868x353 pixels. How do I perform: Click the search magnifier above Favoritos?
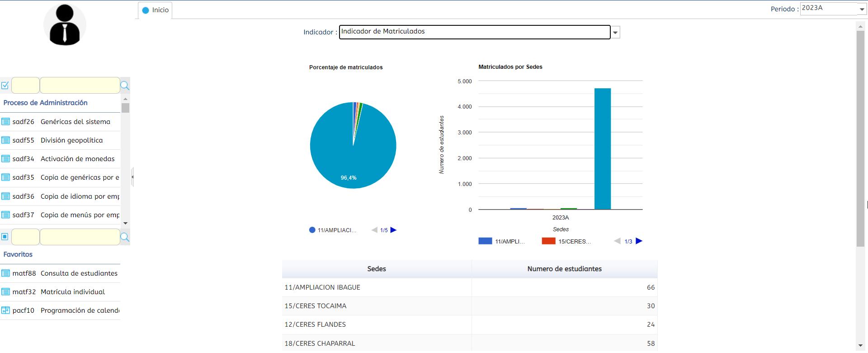[x=125, y=237]
